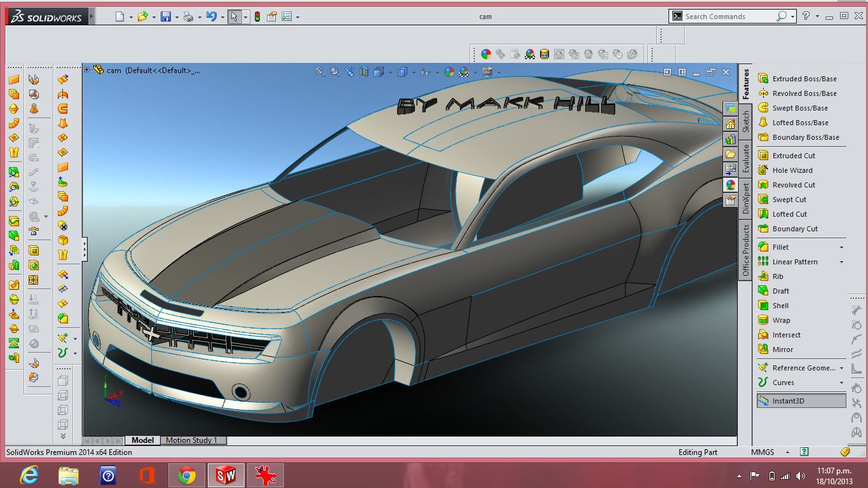This screenshot has height=488, width=868.
Task: Click the Lofted Cut command
Action: tap(789, 214)
